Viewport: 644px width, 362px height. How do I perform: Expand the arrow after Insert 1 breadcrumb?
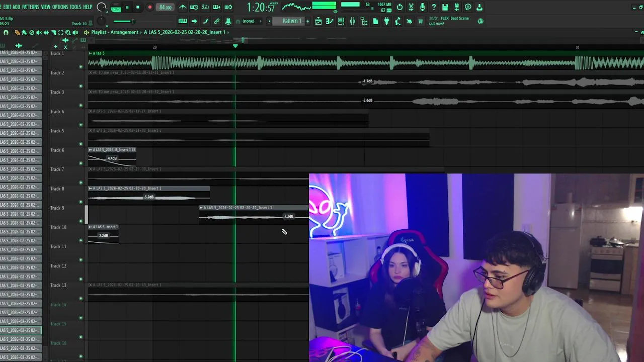tap(228, 32)
